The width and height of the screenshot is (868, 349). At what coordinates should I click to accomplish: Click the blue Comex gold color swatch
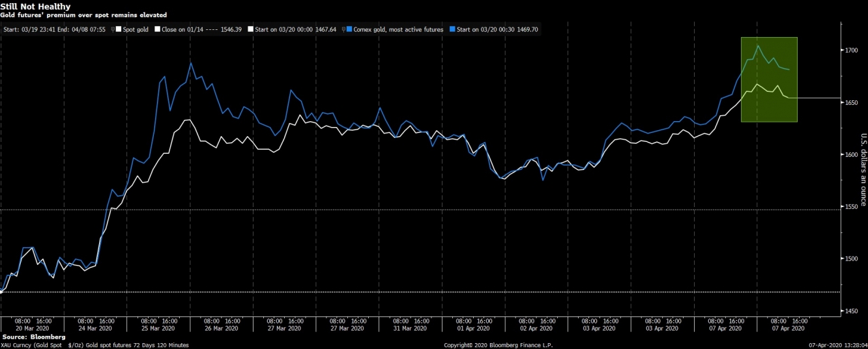pyautogui.click(x=350, y=30)
